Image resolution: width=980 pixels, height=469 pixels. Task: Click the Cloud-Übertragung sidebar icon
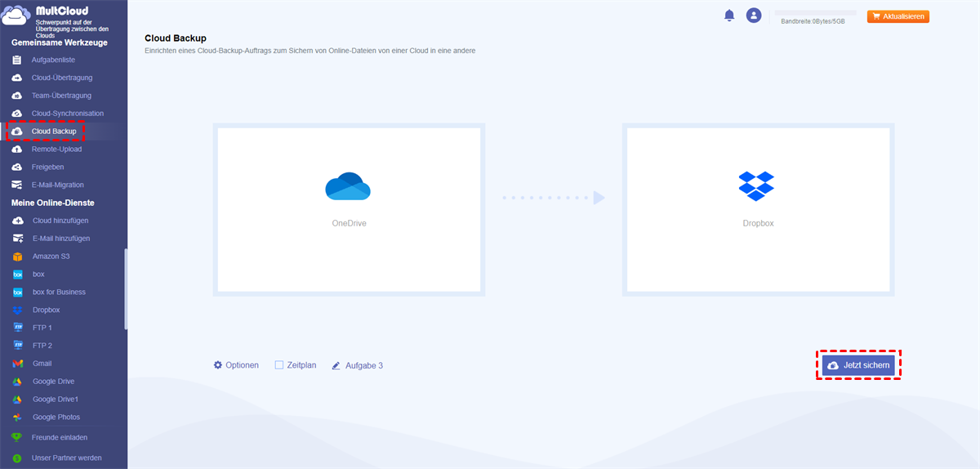pos(17,78)
